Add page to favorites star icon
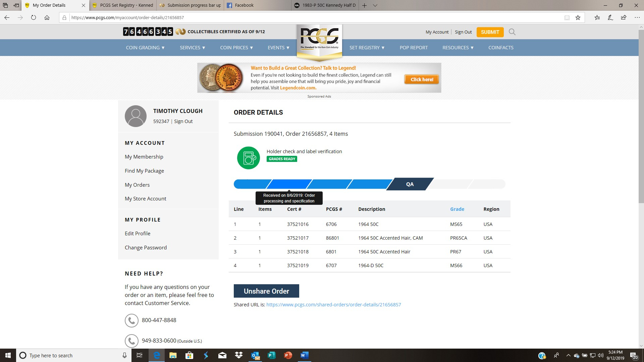This screenshot has height=362, width=644. 578,18
